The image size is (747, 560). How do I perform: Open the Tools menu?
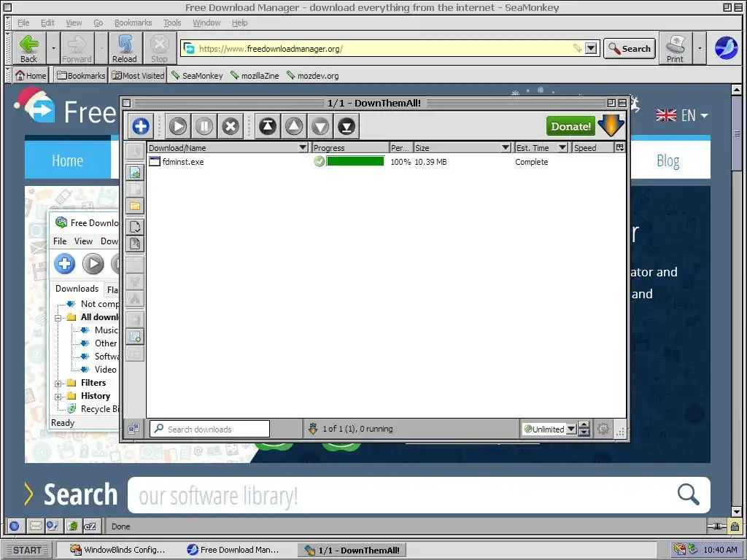[172, 23]
